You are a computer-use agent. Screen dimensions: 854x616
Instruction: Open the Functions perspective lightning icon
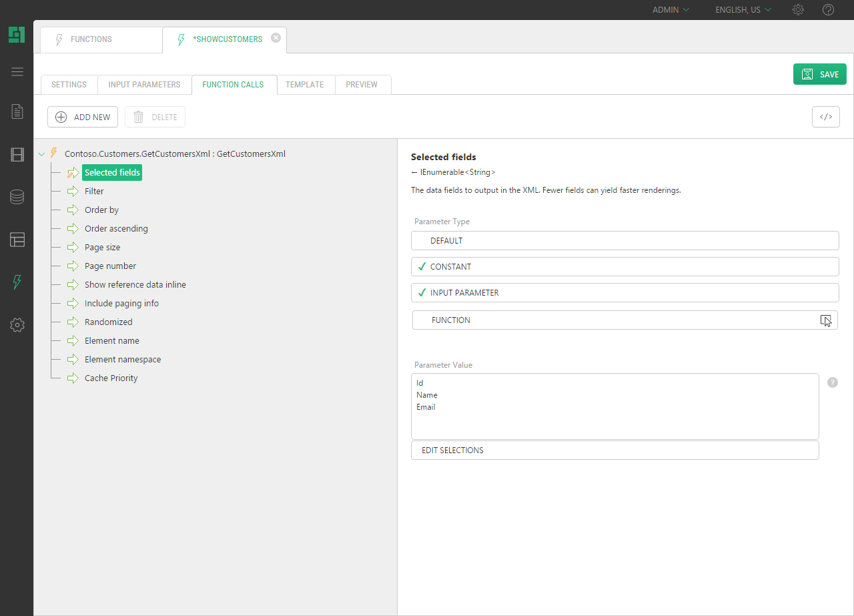[17, 282]
